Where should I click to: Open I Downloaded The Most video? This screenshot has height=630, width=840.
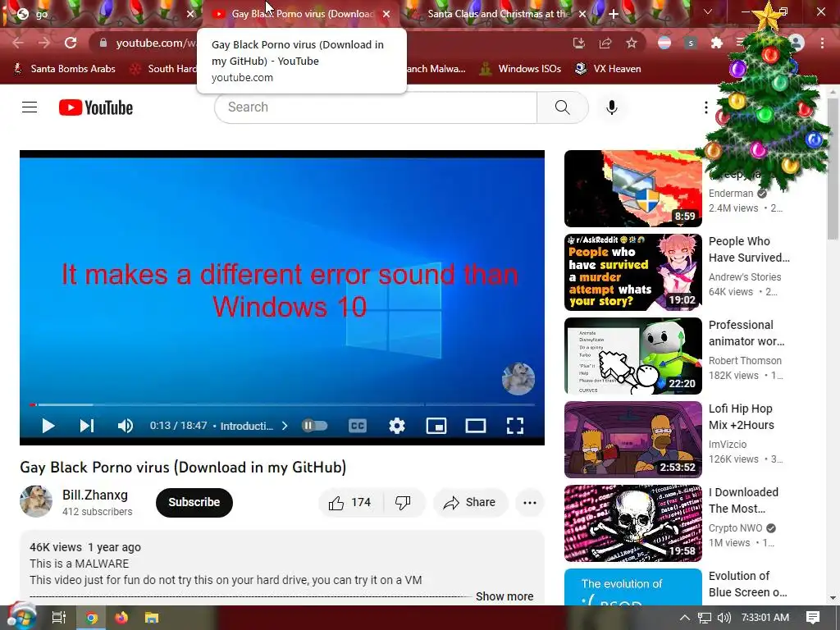(x=632, y=523)
